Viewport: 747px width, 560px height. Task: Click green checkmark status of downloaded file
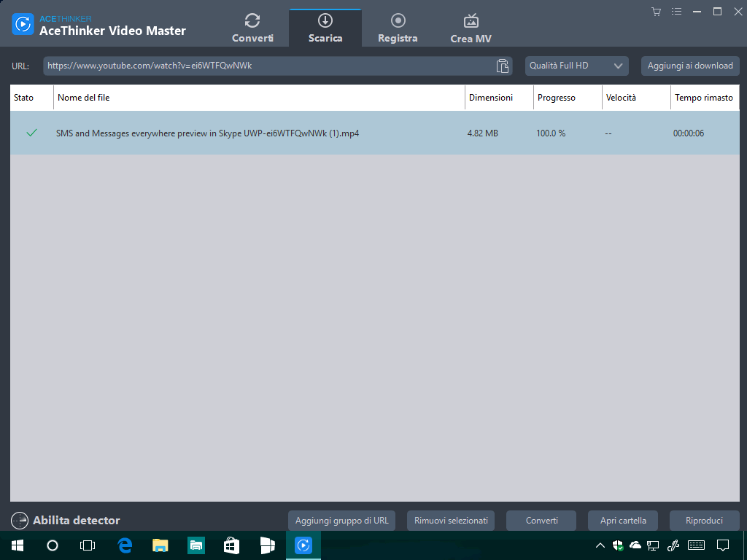pyautogui.click(x=31, y=133)
